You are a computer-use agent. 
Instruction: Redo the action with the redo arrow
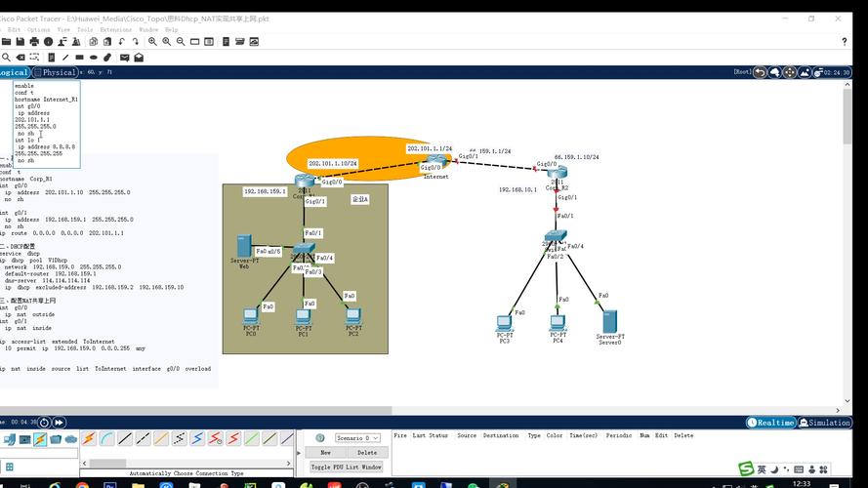tap(135, 42)
